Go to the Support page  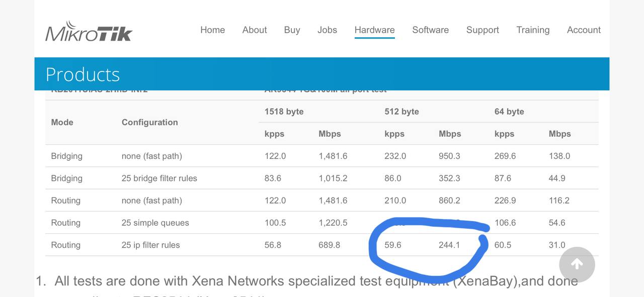coord(482,30)
